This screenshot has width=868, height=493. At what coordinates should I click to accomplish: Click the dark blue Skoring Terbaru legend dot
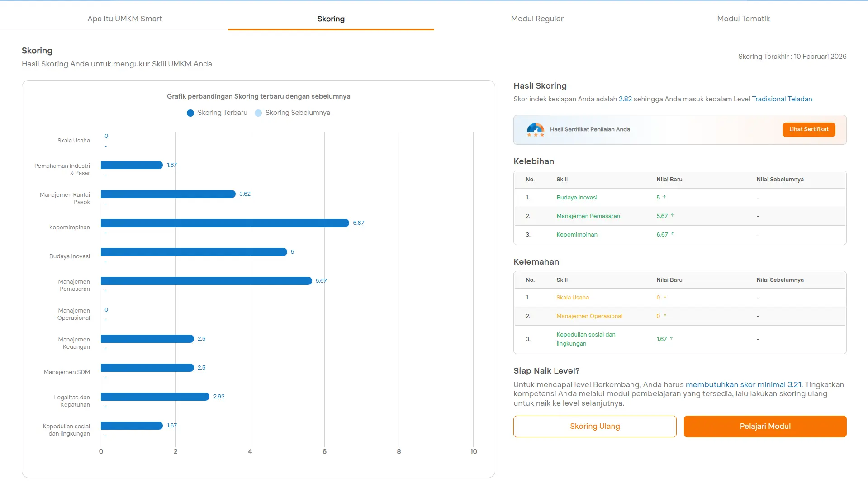pos(190,113)
